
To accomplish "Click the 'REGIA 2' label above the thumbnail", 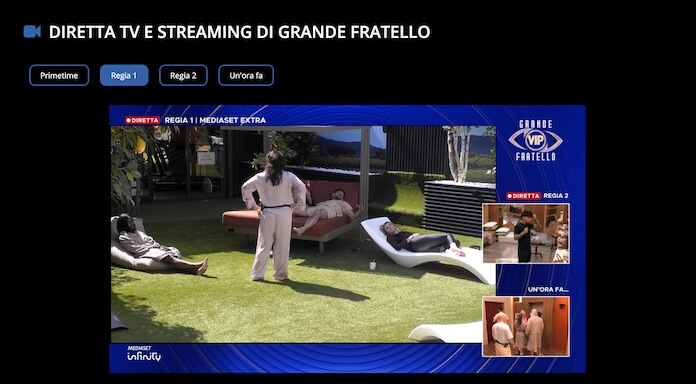I will [x=556, y=196].
